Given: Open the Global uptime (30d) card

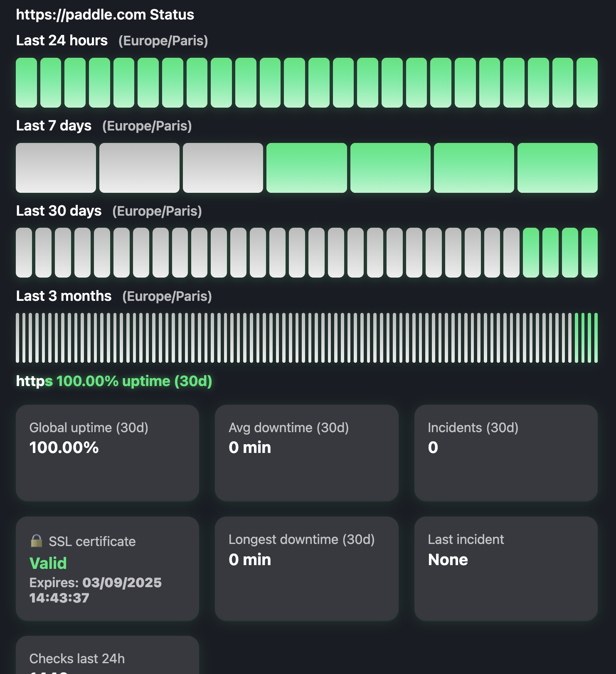Looking at the screenshot, I should coord(107,453).
